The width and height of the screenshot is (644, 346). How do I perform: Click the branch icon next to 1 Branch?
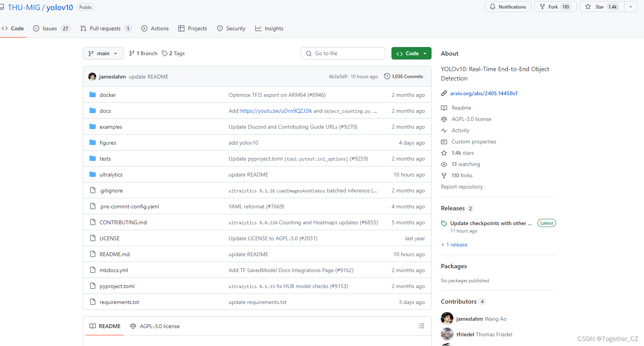[132, 53]
